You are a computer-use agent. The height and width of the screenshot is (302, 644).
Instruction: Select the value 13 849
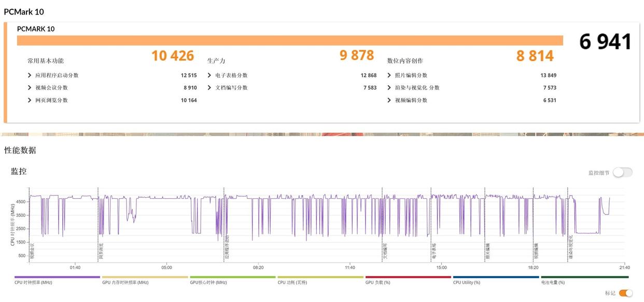click(x=548, y=75)
